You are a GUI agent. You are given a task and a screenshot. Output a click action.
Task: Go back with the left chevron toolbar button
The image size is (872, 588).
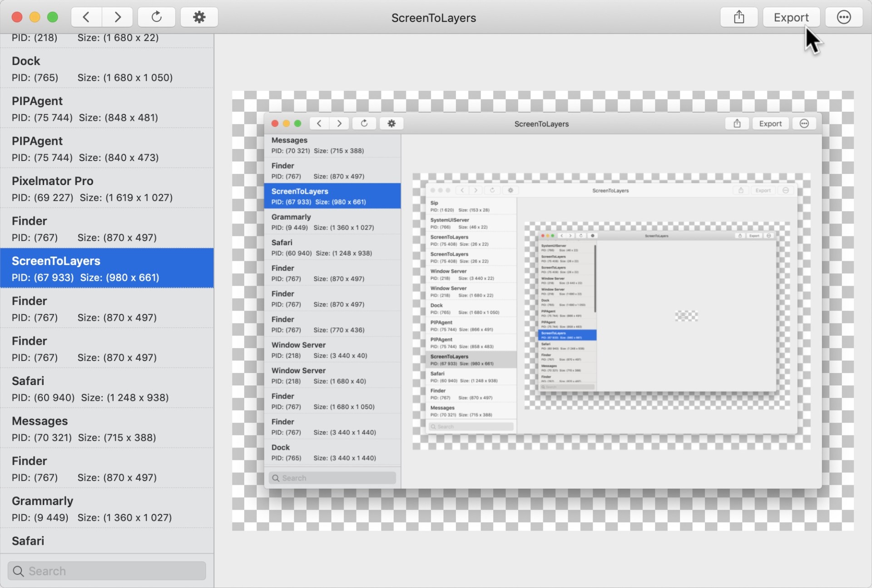tap(86, 17)
